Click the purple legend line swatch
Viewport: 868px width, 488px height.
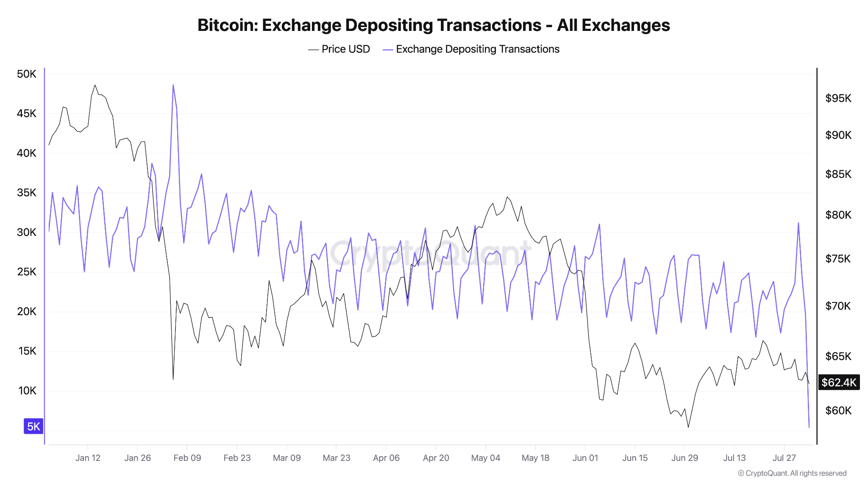point(388,50)
